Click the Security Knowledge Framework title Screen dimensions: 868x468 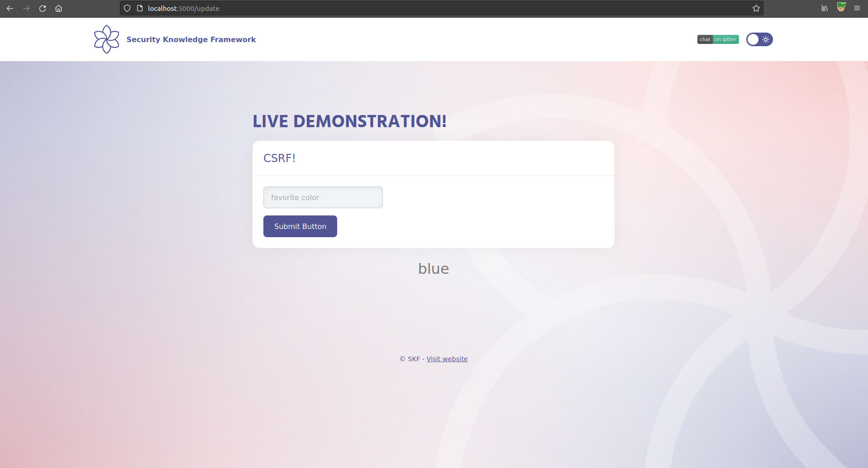point(191,39)
